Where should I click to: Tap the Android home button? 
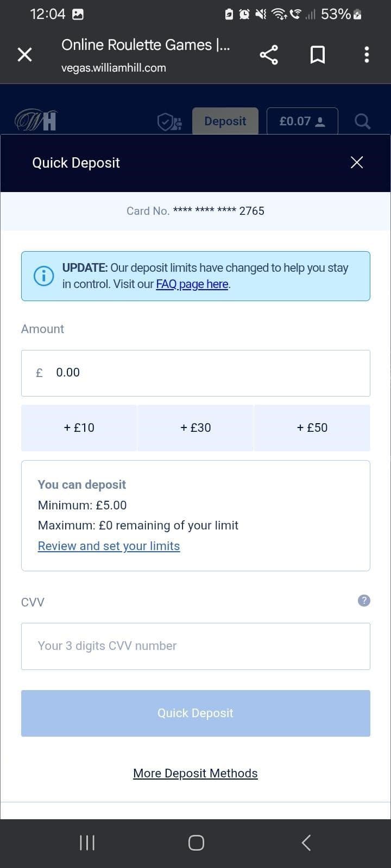[195, 843]
